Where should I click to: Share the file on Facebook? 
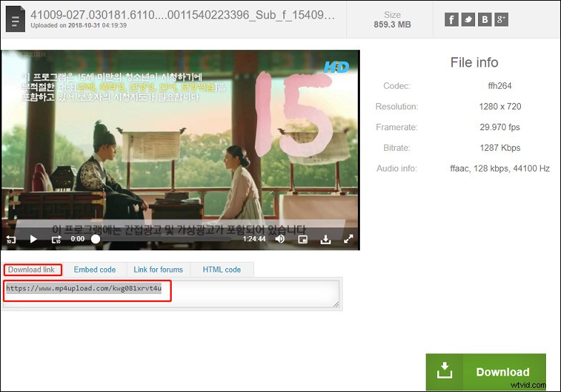coord(452,20)
